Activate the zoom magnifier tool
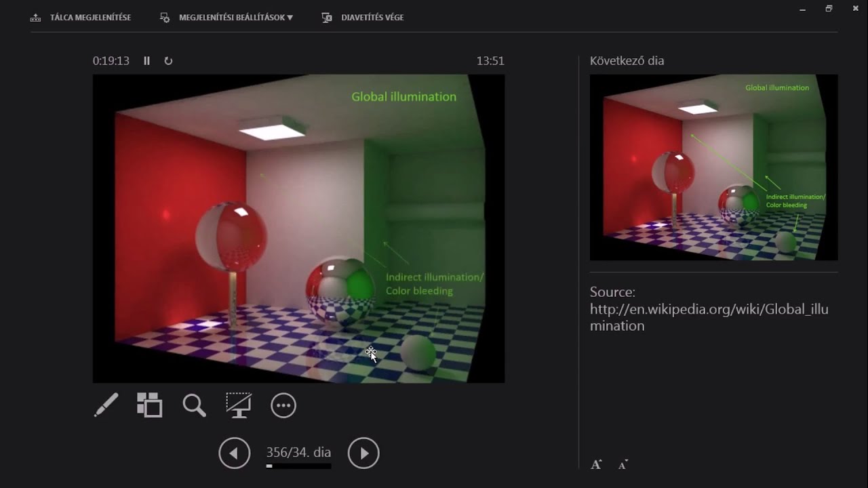The height and width of the screenshot is (488, 868). pos(194,405)
